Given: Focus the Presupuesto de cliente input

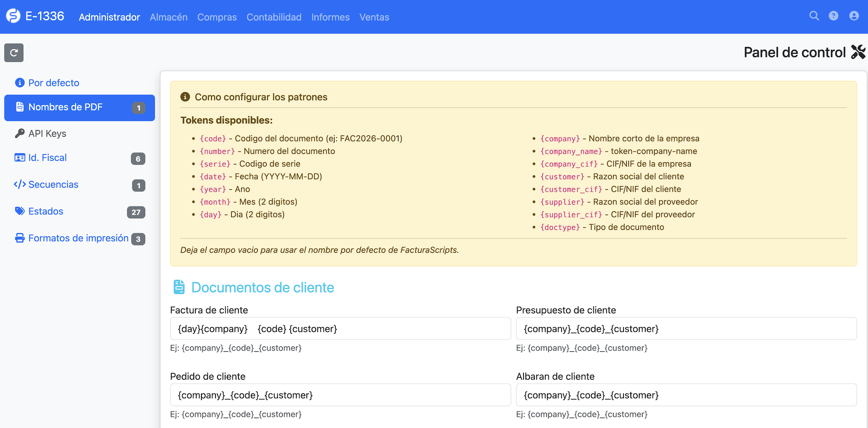Looking at the screenshot, I should coord(686,329).
